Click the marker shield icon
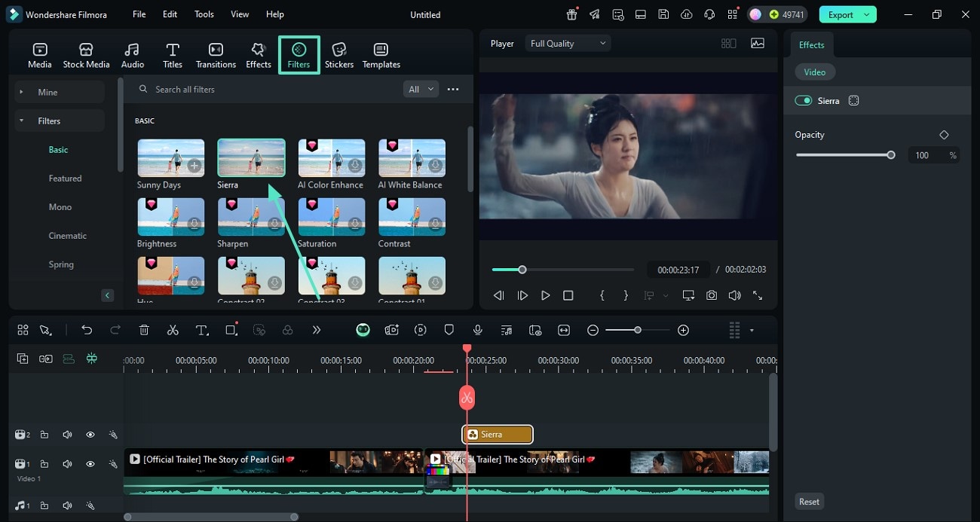Viewport: 980px width, 522px height. click(449, 330)
